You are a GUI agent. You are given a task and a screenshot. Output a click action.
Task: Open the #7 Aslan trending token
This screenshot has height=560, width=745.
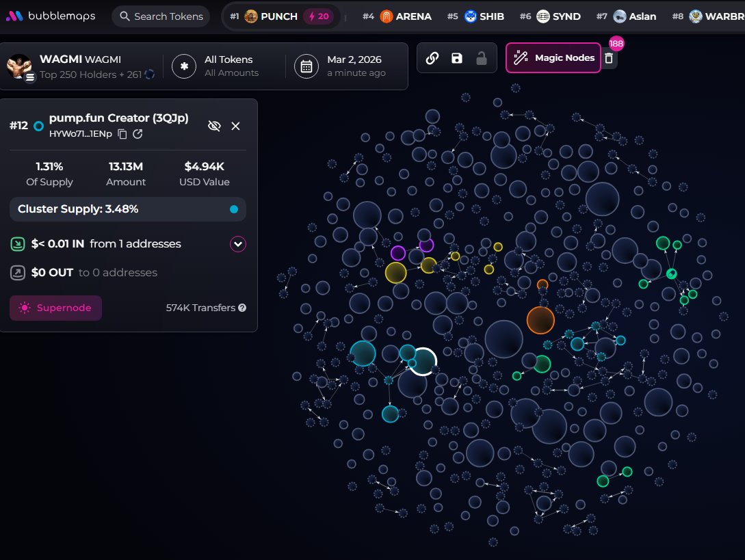(626, 16)
